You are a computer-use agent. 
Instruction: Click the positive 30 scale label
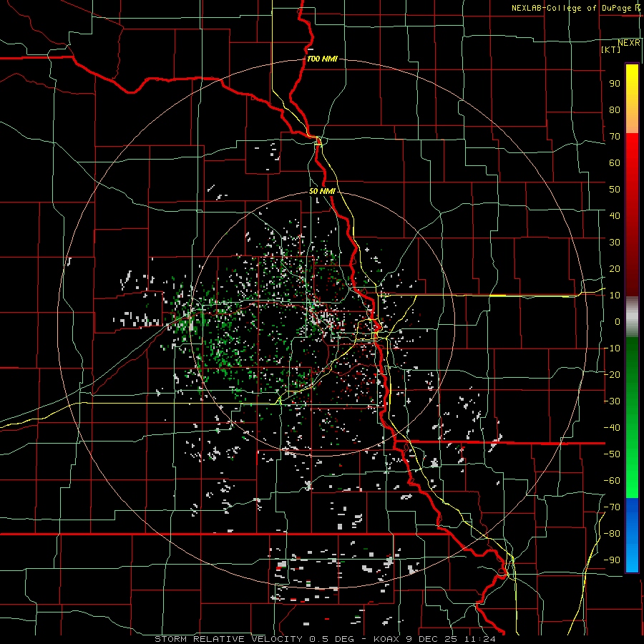(x=615, y=243)
